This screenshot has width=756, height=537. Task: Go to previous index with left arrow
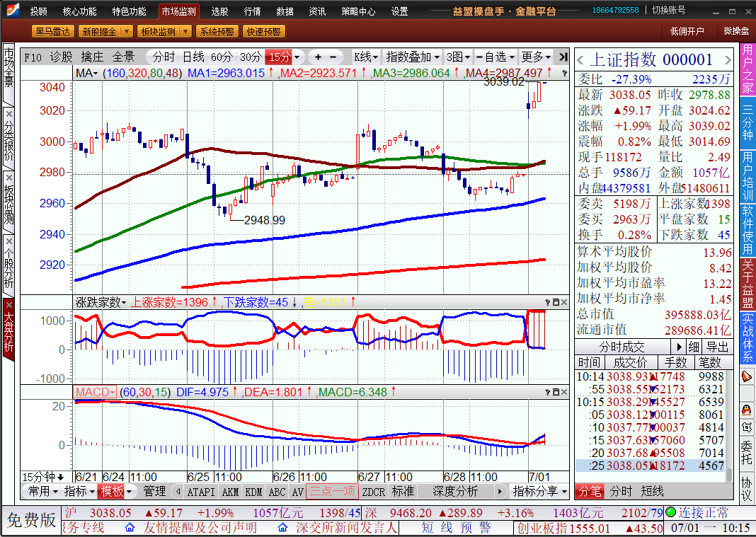click(x=580, y=60)
